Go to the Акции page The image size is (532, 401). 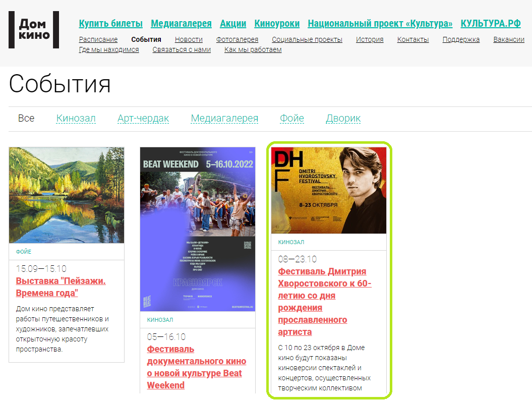233,24
